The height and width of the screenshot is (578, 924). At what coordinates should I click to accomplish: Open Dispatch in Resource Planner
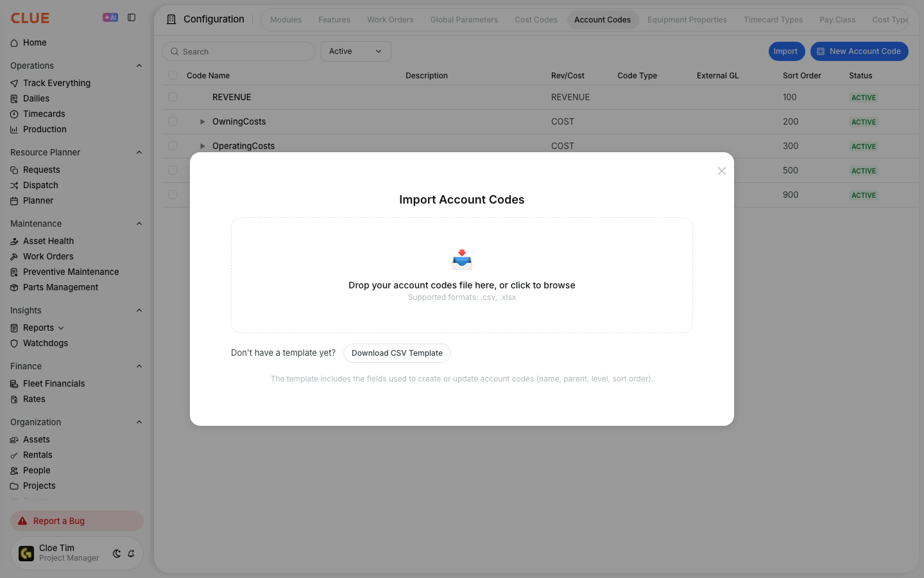[x=40, y=185]
